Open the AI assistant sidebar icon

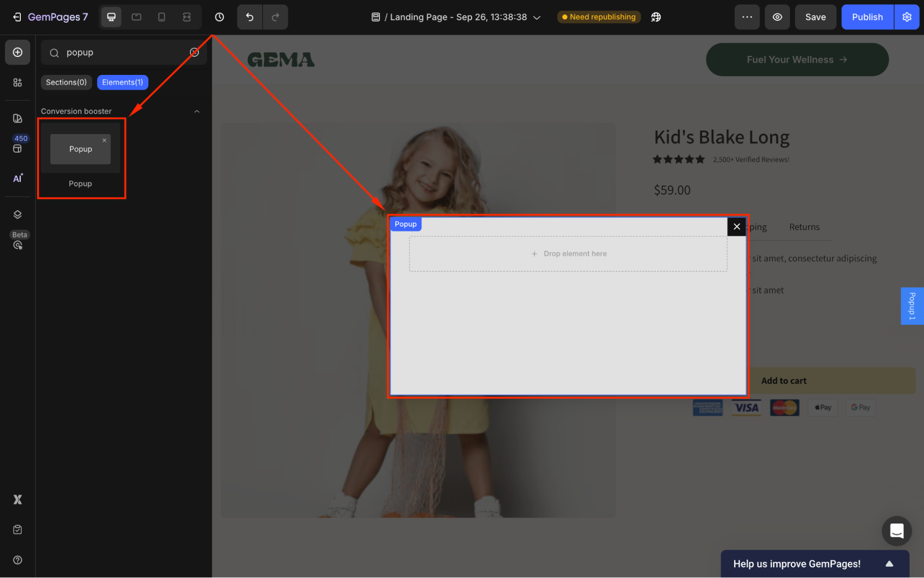[x=18, y=178]
